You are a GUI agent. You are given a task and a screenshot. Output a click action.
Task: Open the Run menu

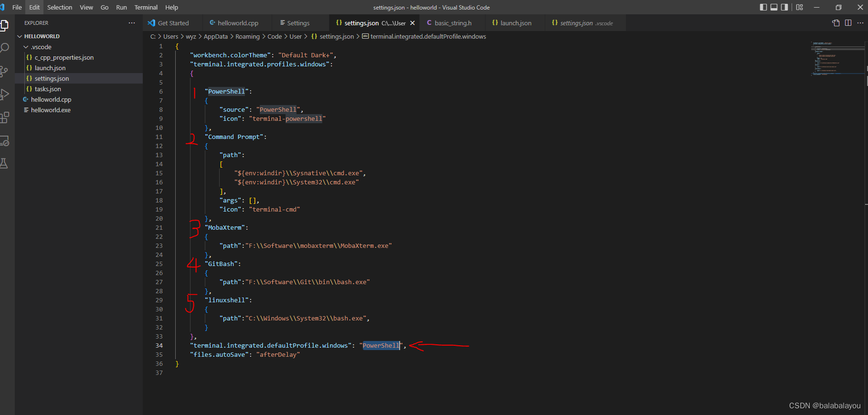121,7
